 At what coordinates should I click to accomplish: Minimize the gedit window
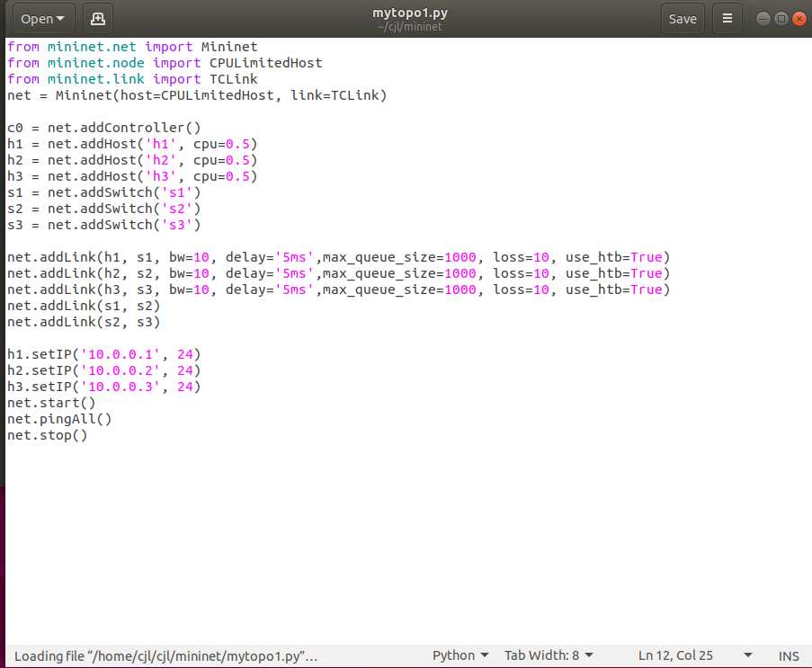click(763, 19)
